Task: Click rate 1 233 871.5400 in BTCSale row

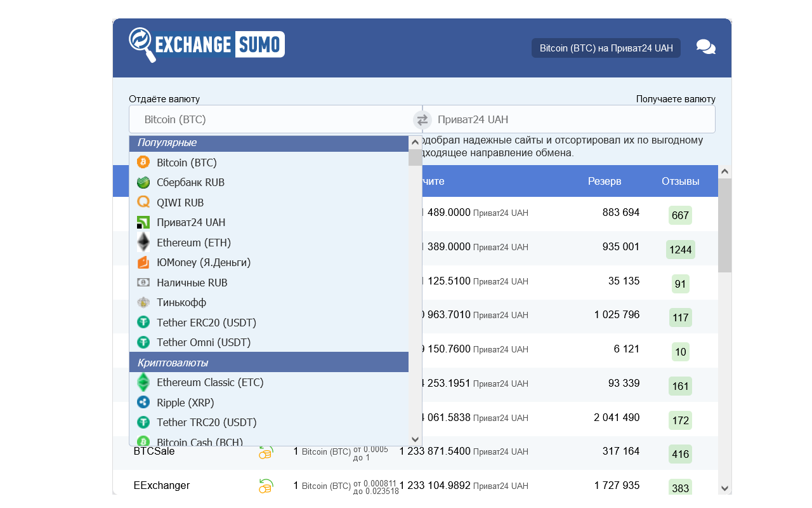Action: pos(435,451)
